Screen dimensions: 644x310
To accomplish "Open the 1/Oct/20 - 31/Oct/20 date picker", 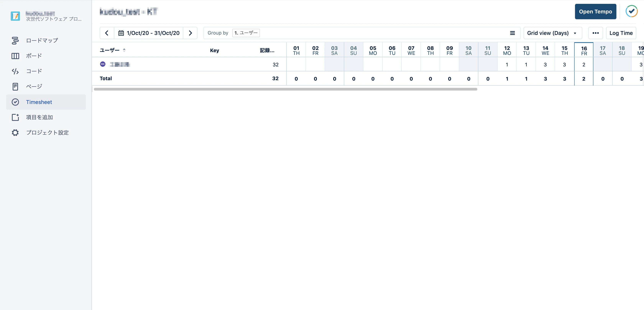I will [149, 33].
